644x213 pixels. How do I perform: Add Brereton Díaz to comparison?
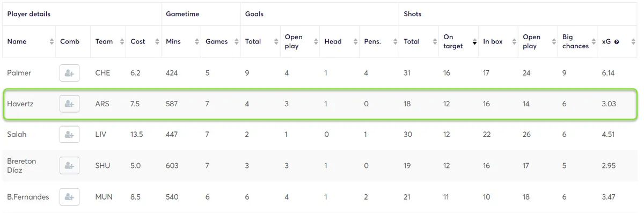point(69,166)
